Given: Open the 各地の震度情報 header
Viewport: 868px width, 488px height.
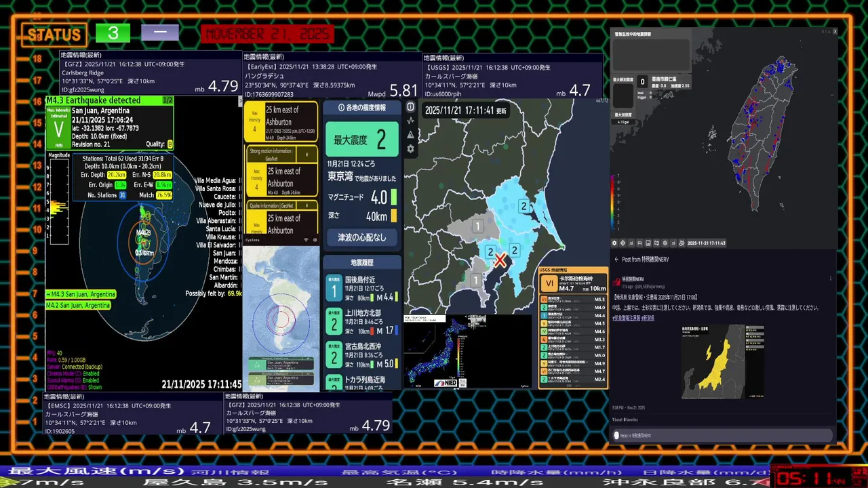Looking at the screenshot, I should tap(361, 108).
